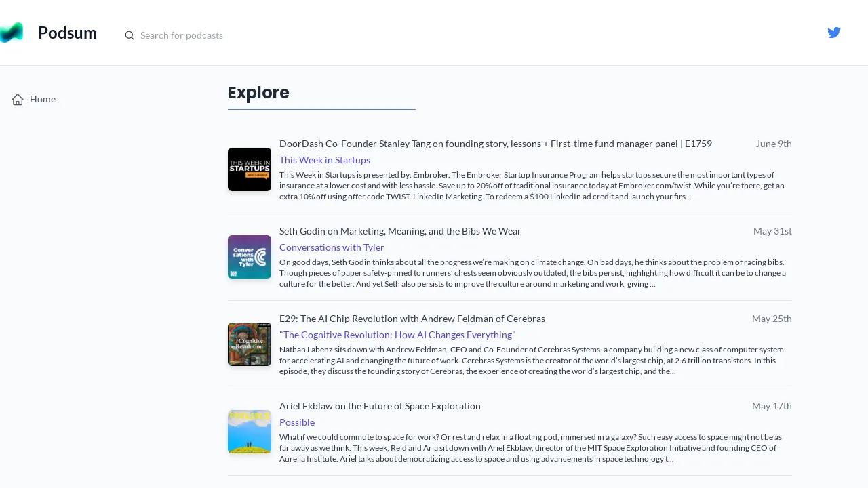Image resolution: width=868 pixels, height=488 pixels.
Task: Click the Nathan Labenz Cerebras description text
Action: click(532, 361)
